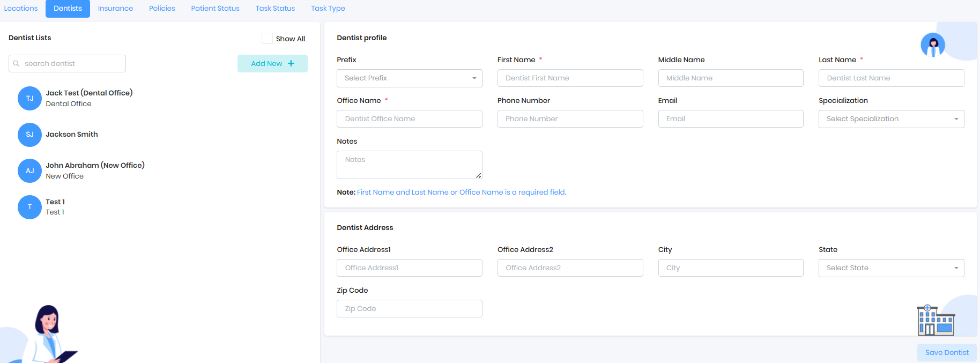Click the Dentist Lists heading

click(x=30, y=38)
